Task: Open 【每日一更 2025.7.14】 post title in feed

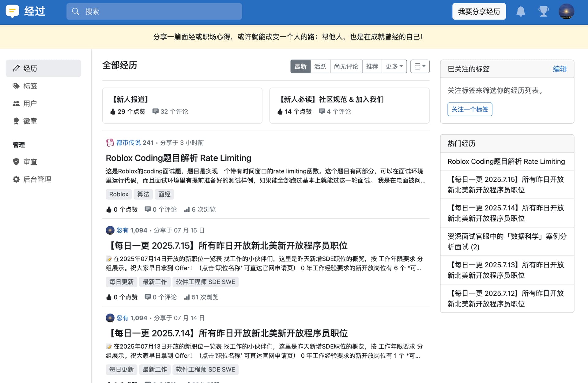Action: pos(227,333)
